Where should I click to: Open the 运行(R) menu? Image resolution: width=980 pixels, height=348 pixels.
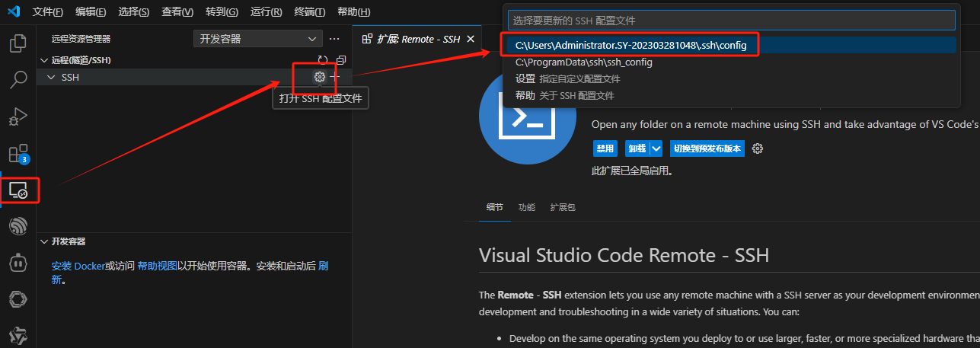[267, 12]
